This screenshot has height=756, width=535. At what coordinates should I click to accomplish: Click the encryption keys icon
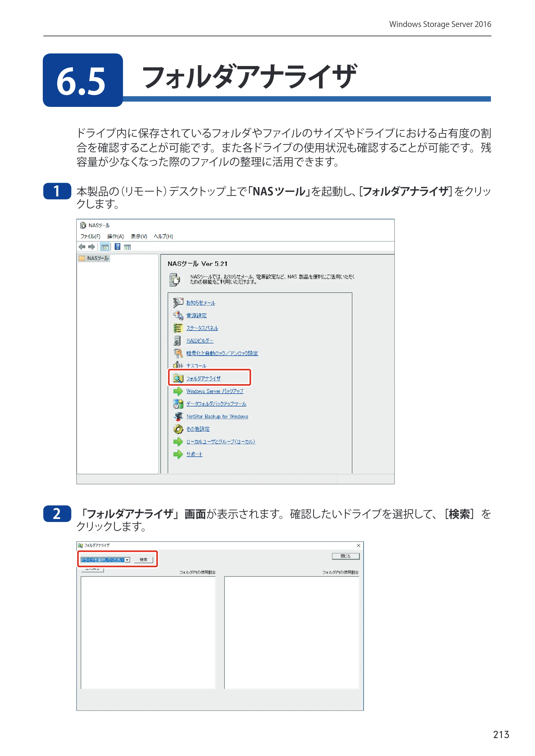[178, 353]
